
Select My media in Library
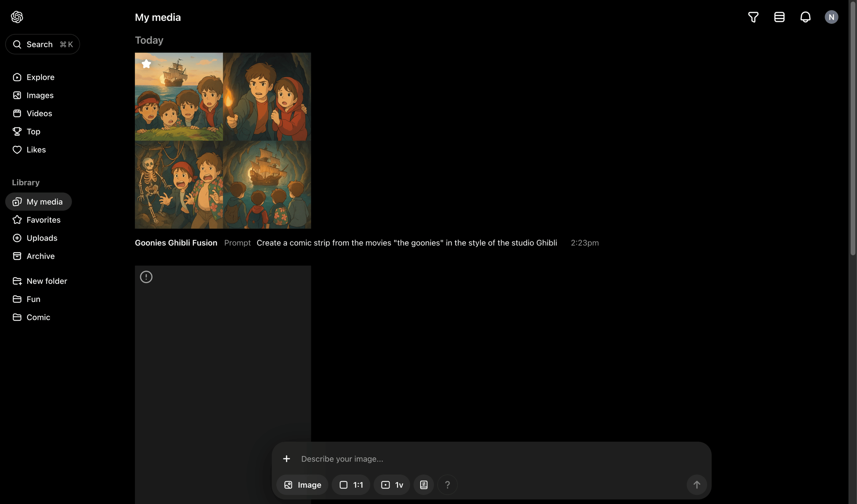click(39, 202)
